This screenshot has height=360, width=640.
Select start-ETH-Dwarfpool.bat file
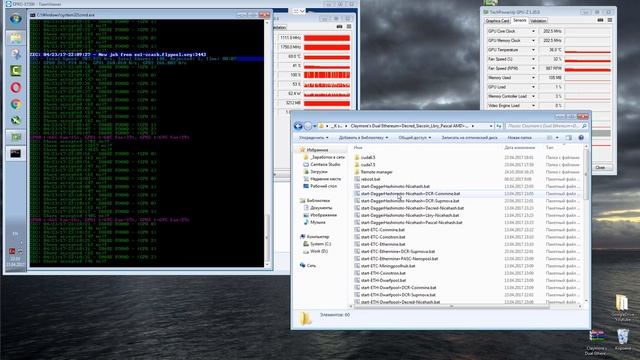click(x=380, y=280)
